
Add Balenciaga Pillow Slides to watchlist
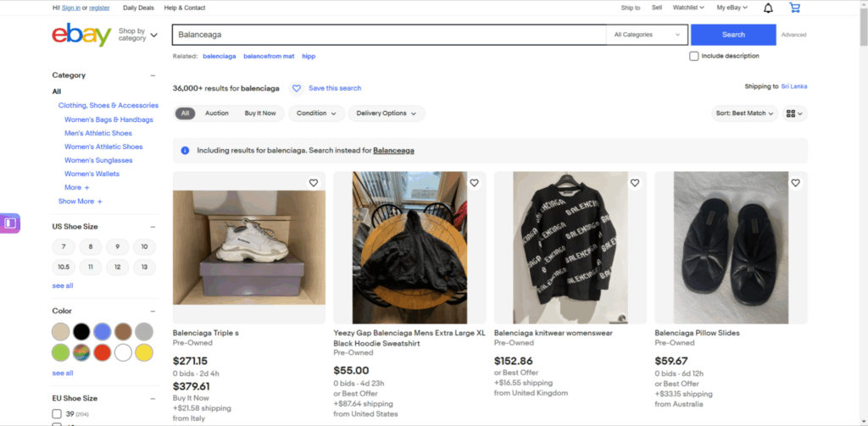(x=795, y=183)
